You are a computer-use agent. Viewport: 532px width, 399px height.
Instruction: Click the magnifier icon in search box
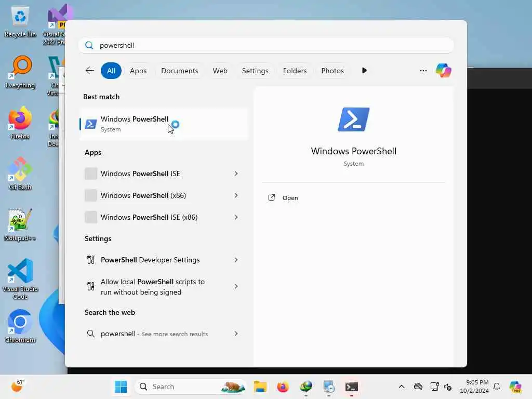(x=89, y=46)
